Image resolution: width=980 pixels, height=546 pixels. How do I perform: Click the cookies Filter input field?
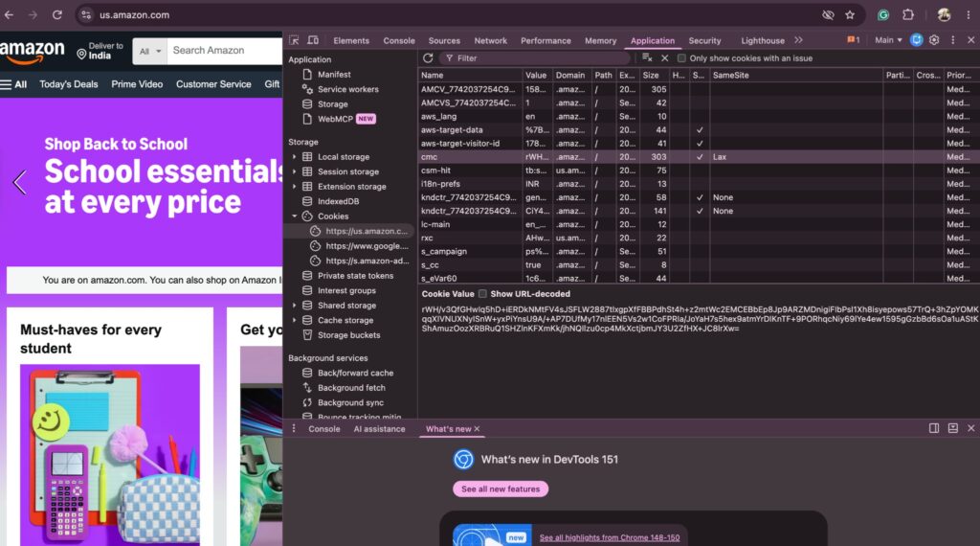tap(534, 58)
